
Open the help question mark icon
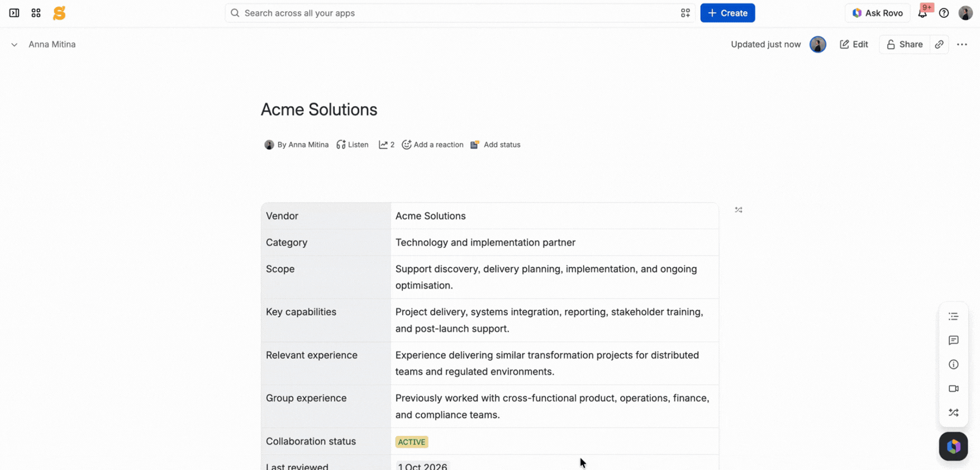944,13
